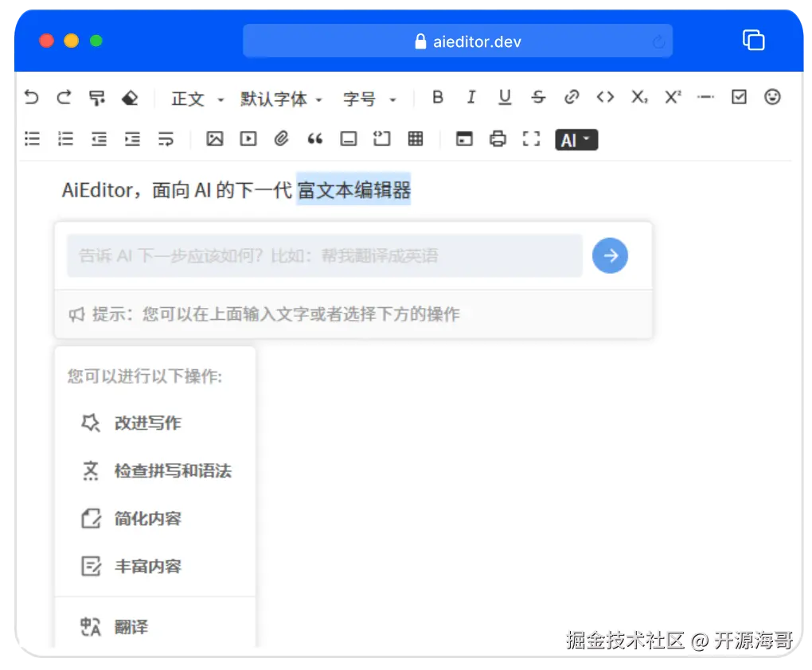Insert a container block

[x=349, y=138]
